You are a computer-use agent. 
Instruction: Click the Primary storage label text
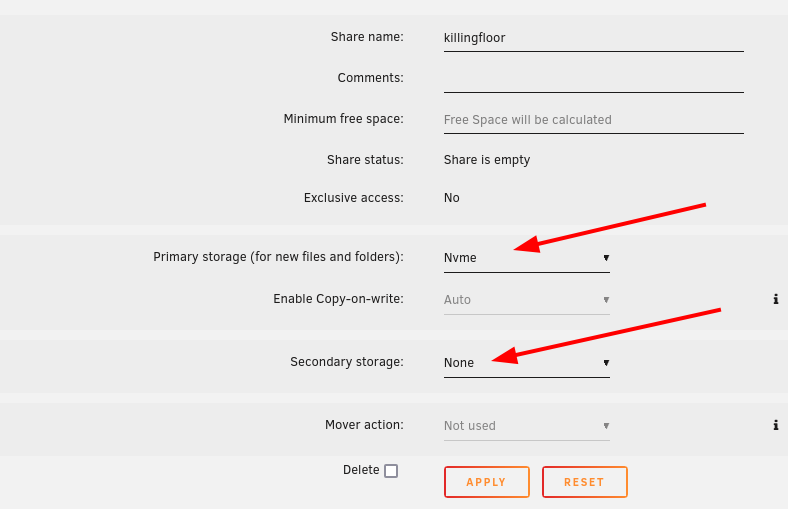click(278, 257)
